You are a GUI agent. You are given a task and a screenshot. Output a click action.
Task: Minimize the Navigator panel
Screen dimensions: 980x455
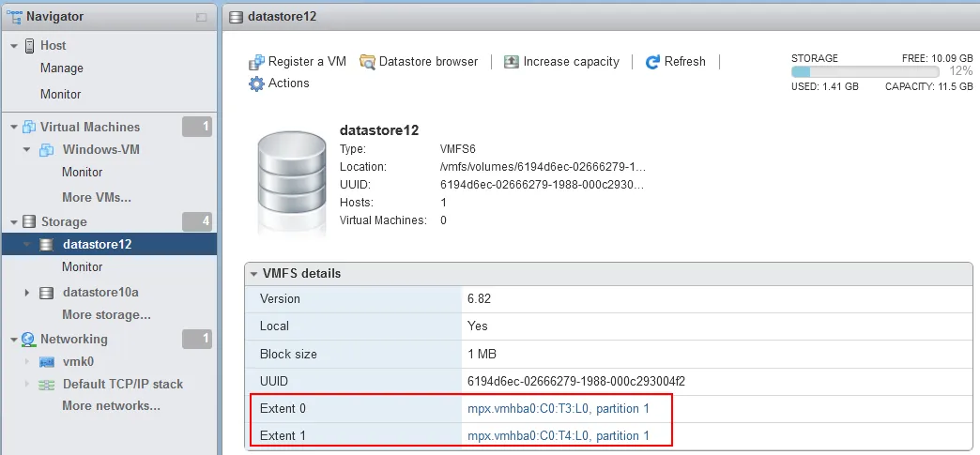201,17
